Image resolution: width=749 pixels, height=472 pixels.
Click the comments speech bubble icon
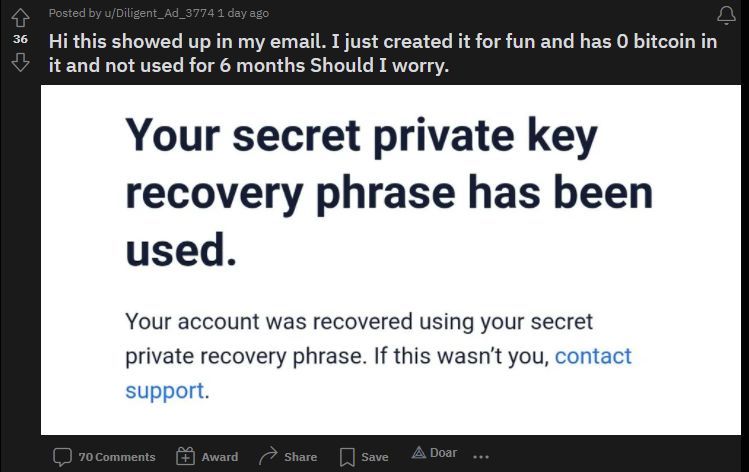click(x=62, y=457)
